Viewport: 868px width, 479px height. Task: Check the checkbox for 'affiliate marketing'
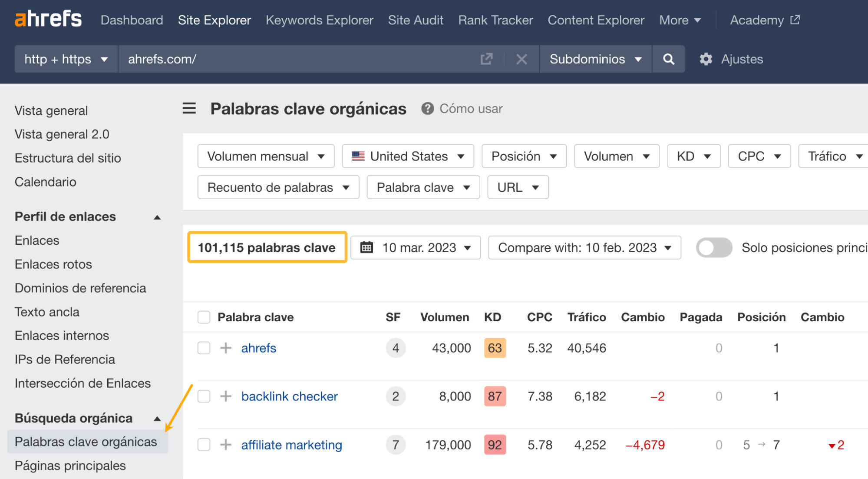click(204, 445)
